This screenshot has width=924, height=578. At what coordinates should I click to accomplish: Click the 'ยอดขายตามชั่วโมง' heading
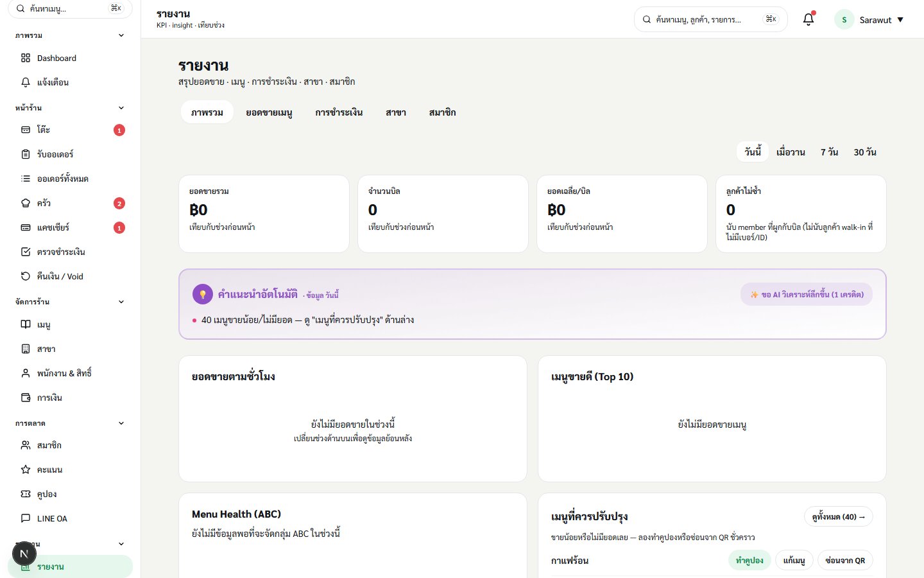click(x=234, y=376)
